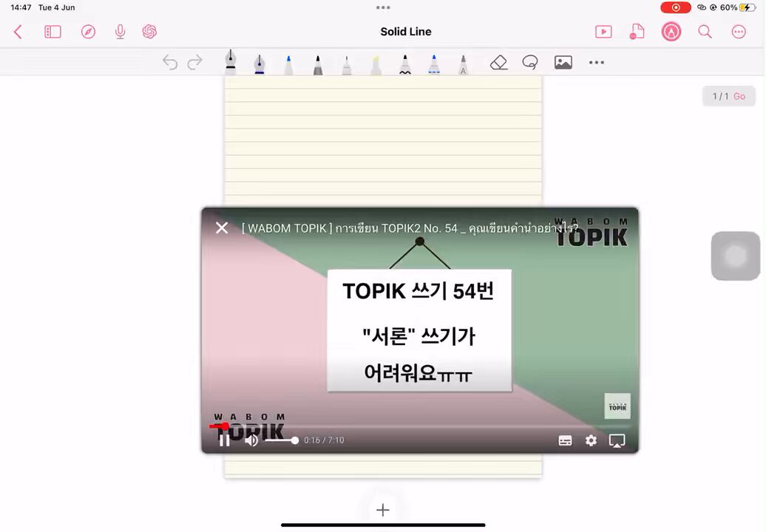The height and width of the screenshot is (532, 766).
Task: Select the first fountain pen tool
Action: (x=231, y=62)
